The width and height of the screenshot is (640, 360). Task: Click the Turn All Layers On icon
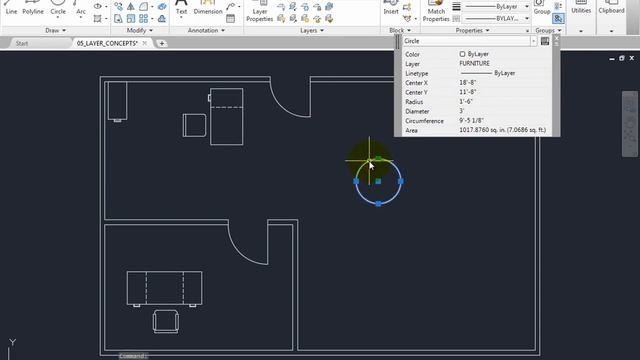pyautogui.click(x=281, y=18)
